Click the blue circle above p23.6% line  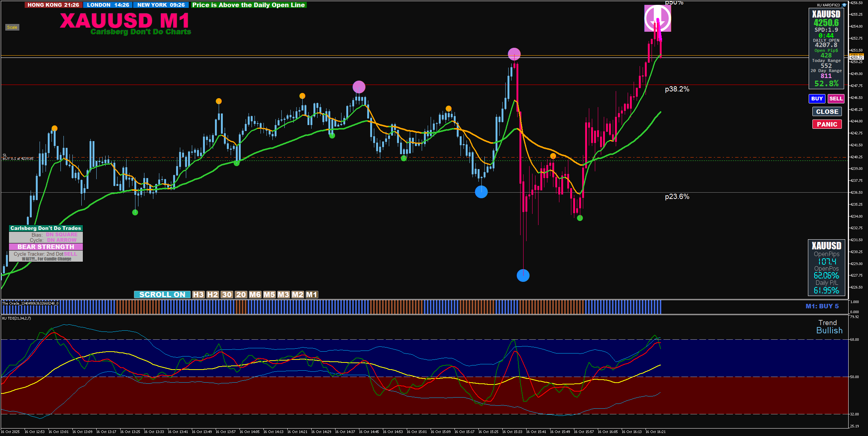pyautogui.click(x=481, y=192)
